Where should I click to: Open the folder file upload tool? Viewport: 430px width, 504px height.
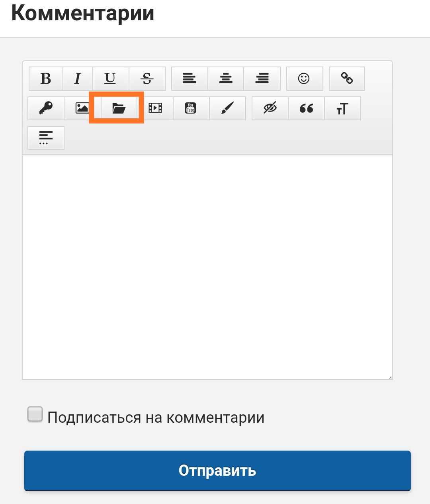[119, 108]
